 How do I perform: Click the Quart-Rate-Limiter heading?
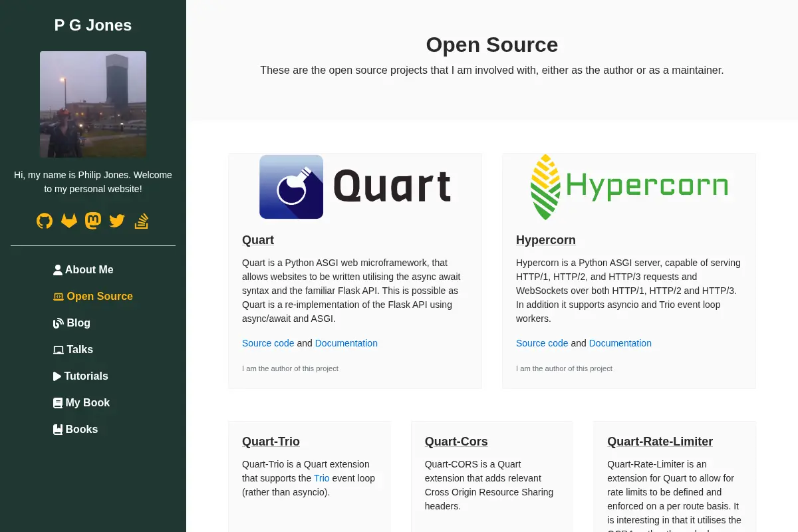click(660, 442)
